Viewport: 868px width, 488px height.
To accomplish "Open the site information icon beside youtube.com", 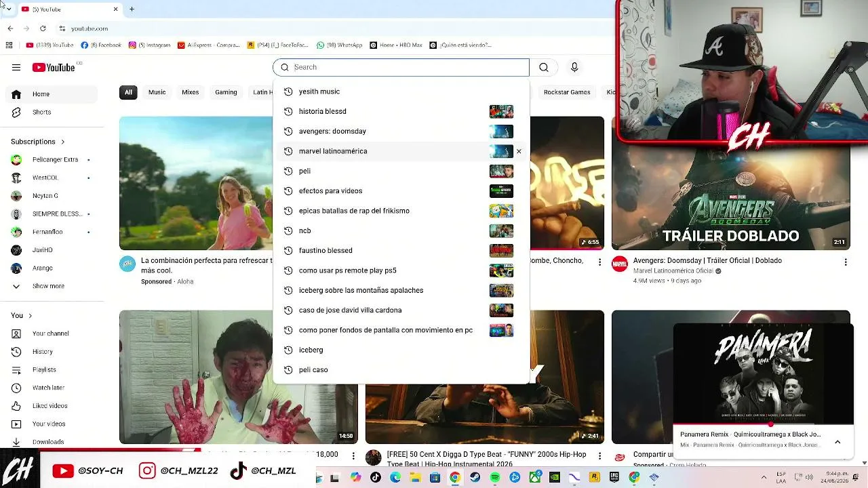I will 62,28.
